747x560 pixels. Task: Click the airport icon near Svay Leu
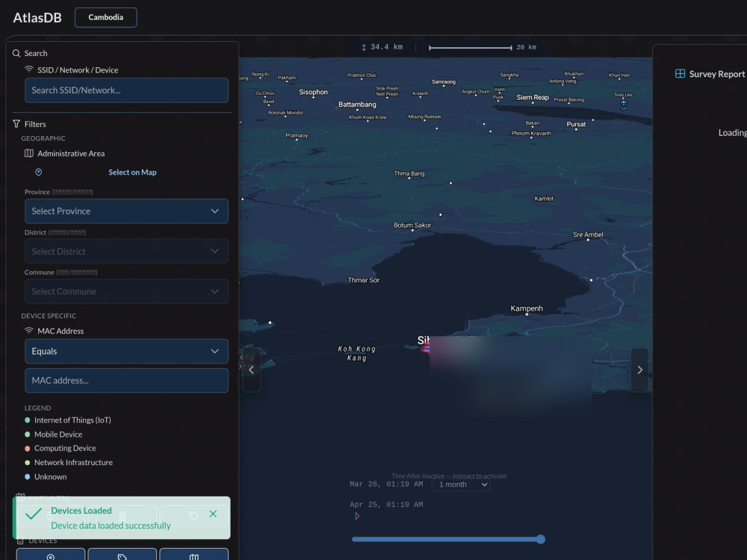click(624, 103)
